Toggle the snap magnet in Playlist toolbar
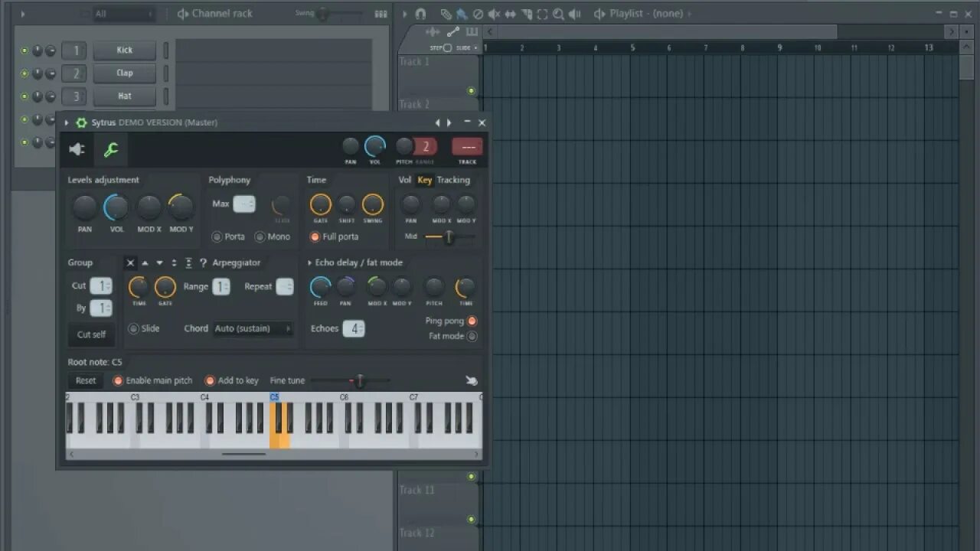Viewport: 980px width, 551px height. [x=420, y=14]
